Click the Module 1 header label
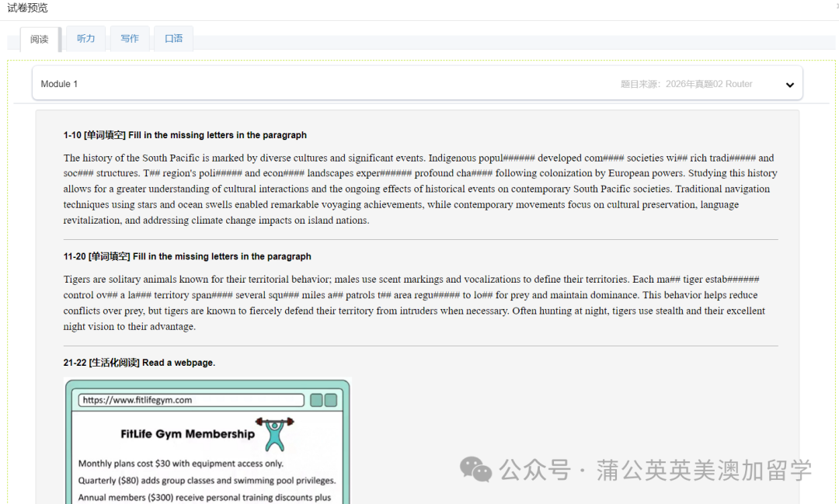The image size is (839, 504). 59,84
